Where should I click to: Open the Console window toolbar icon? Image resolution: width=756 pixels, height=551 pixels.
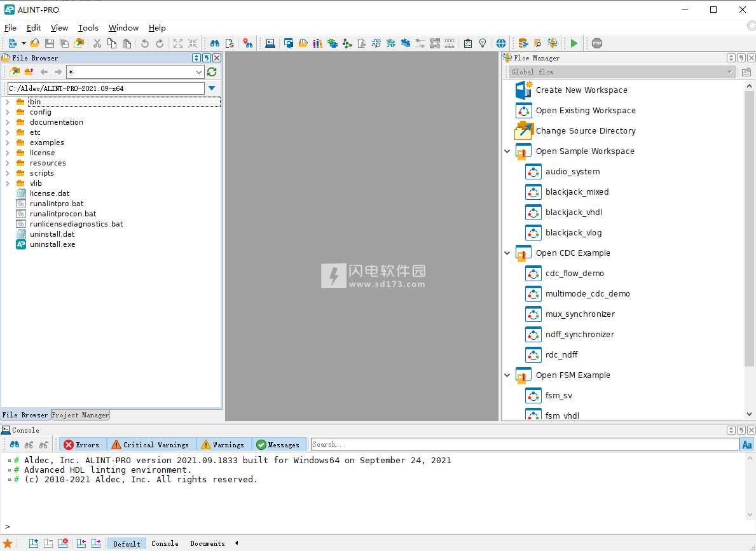[x=270, y=43]
